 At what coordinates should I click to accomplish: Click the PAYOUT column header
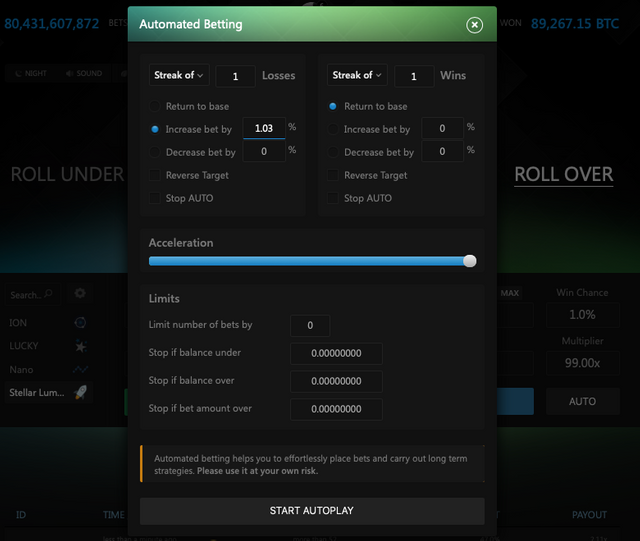click(x=589, y=515)
